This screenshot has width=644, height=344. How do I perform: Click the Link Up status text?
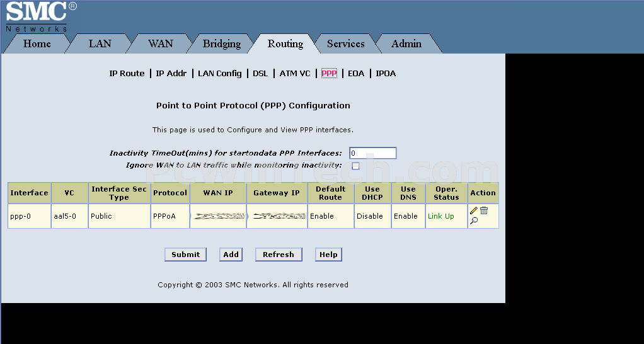[x=440, y=216]
